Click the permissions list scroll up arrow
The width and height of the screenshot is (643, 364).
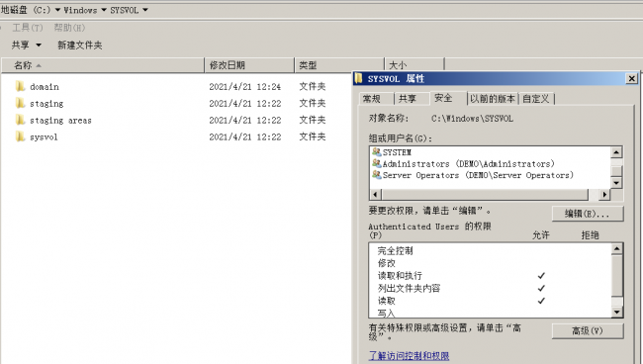[x=616, y=248]
